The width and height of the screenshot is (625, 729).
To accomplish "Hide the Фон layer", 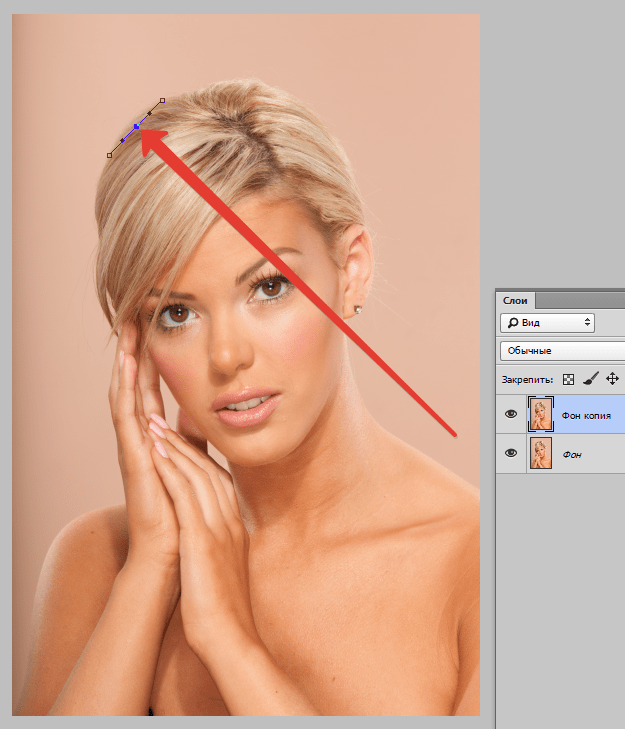I will pos(511,453).
